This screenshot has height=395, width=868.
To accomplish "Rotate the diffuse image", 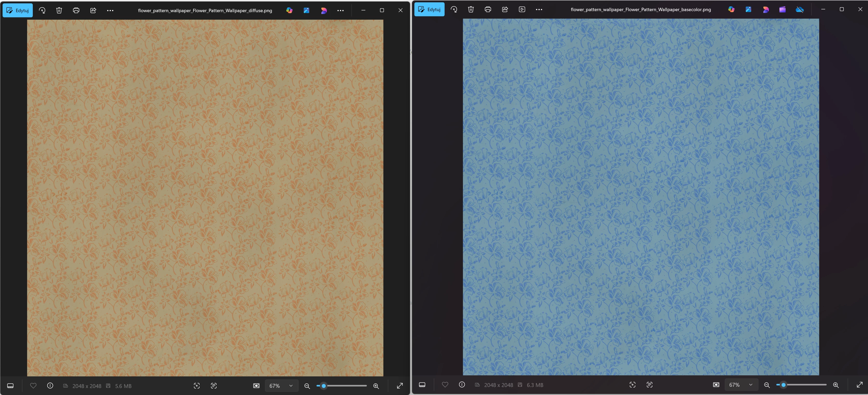I will tap(42, 10).
